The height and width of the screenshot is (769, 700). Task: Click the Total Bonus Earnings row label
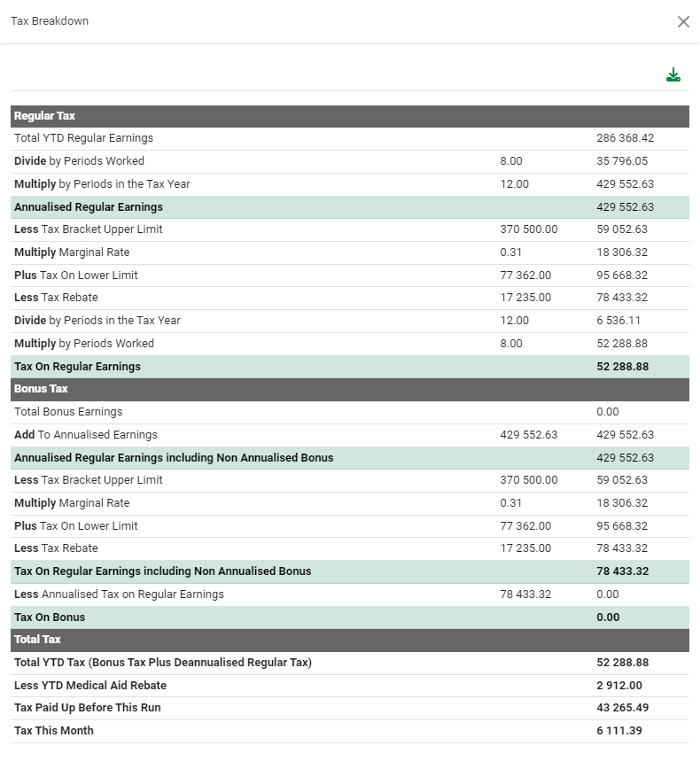(x=68, y=412)
